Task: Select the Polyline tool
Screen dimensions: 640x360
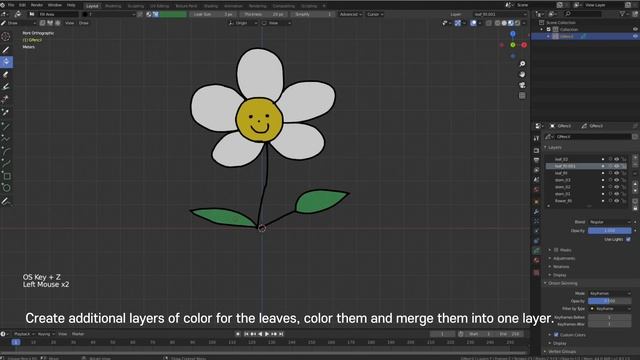Action: click(6, 139)
